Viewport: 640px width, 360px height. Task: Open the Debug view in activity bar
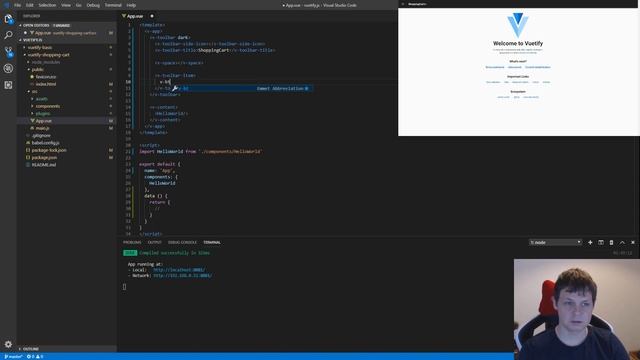pyautogui.click(x=8, y=69)
